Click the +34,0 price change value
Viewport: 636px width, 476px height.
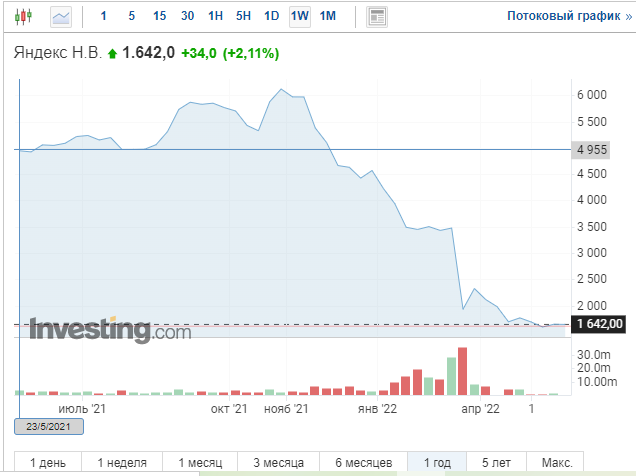point(199,53)
